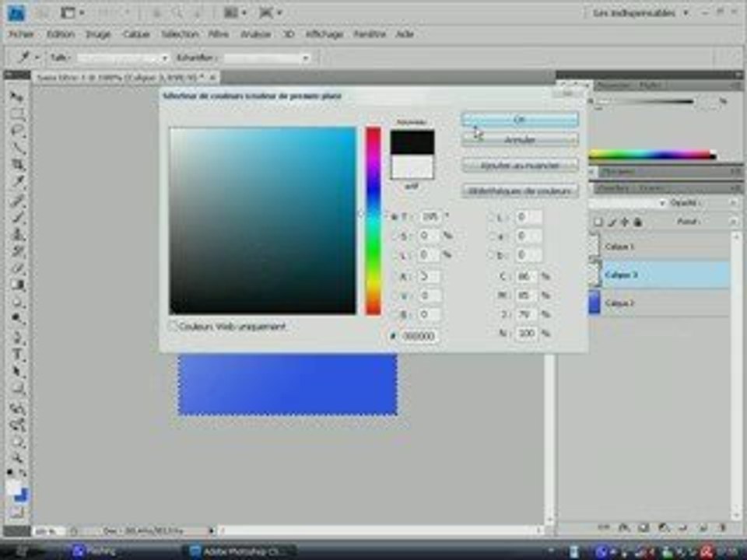Select the B blue radio button
The image size is (747, 560).
click(395, 315)
